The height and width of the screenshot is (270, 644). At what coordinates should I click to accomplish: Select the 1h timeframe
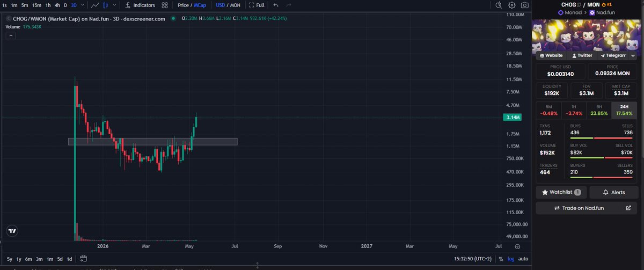pos(48,5)
